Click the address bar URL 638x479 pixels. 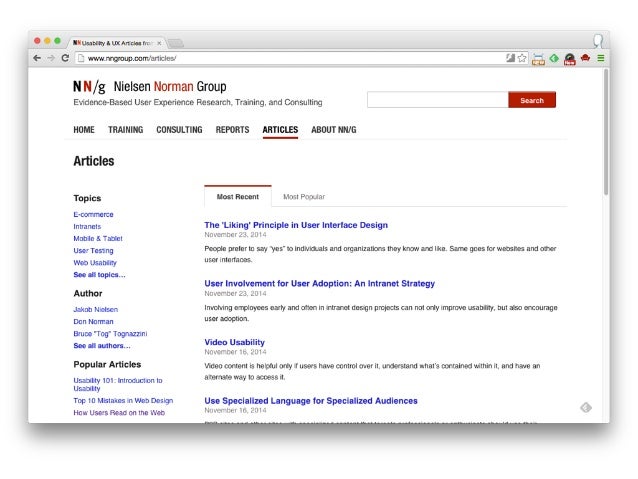(132, 58)
